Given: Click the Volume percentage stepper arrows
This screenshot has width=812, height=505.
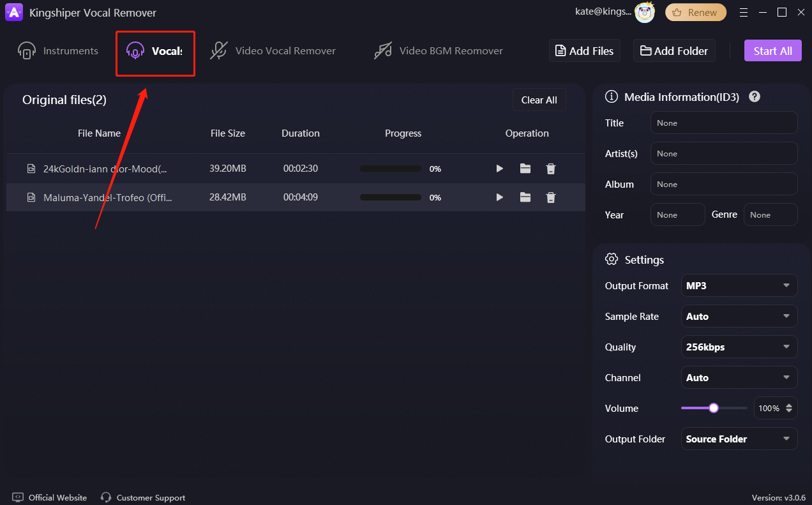Looking at the screenshot, I should coord(790,408).
